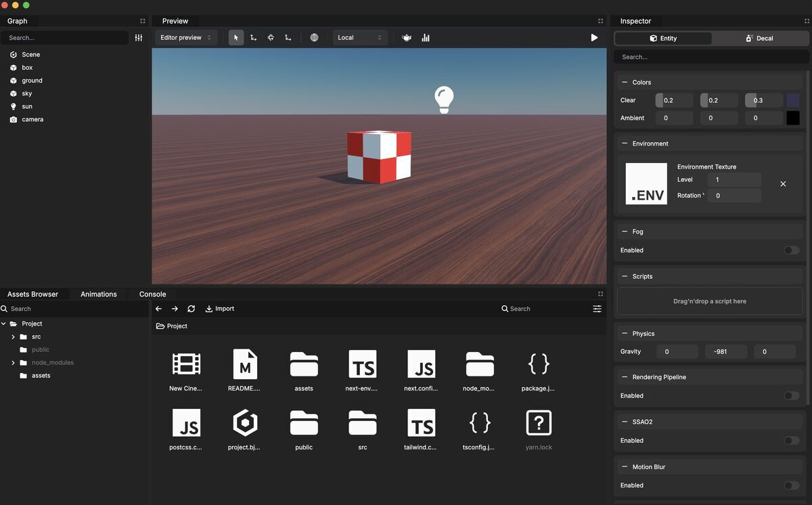Image resolution: width=812 pixels, height=505 pixels.
Task: Select the next.config JS file
Action: click(421, 364)
